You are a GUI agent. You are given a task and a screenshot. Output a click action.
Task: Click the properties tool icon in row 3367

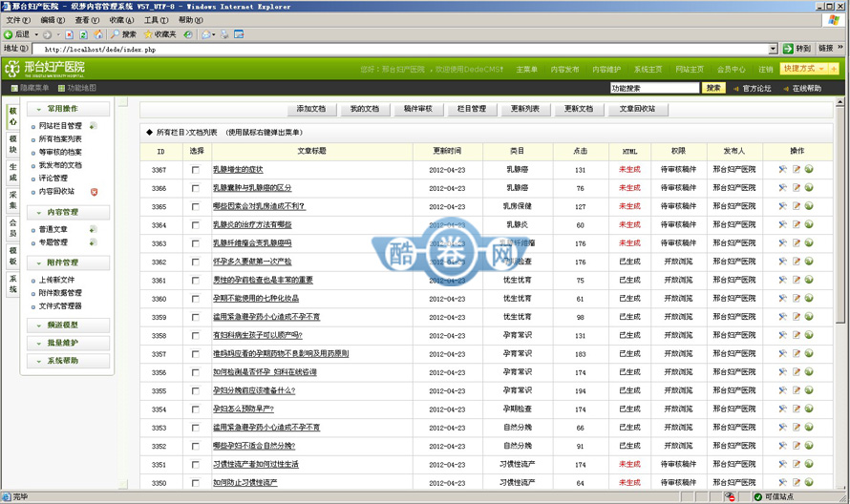point(783,169)
